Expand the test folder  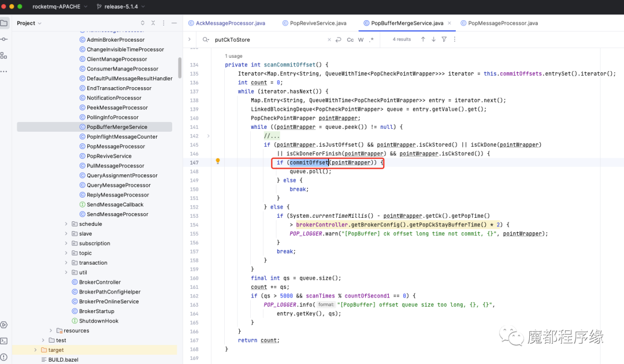[x=43, y=340]
